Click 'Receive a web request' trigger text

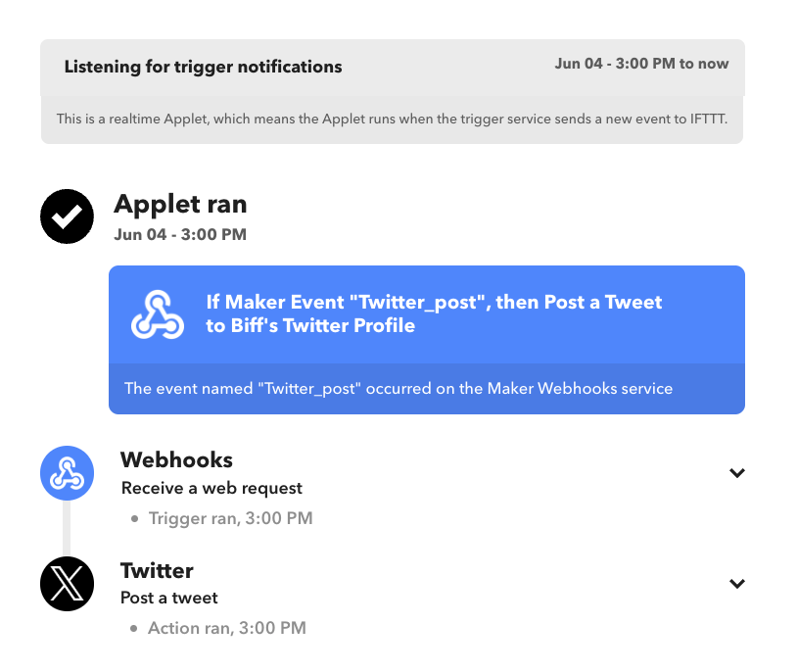pyautogui.click(x=211, y=488)
